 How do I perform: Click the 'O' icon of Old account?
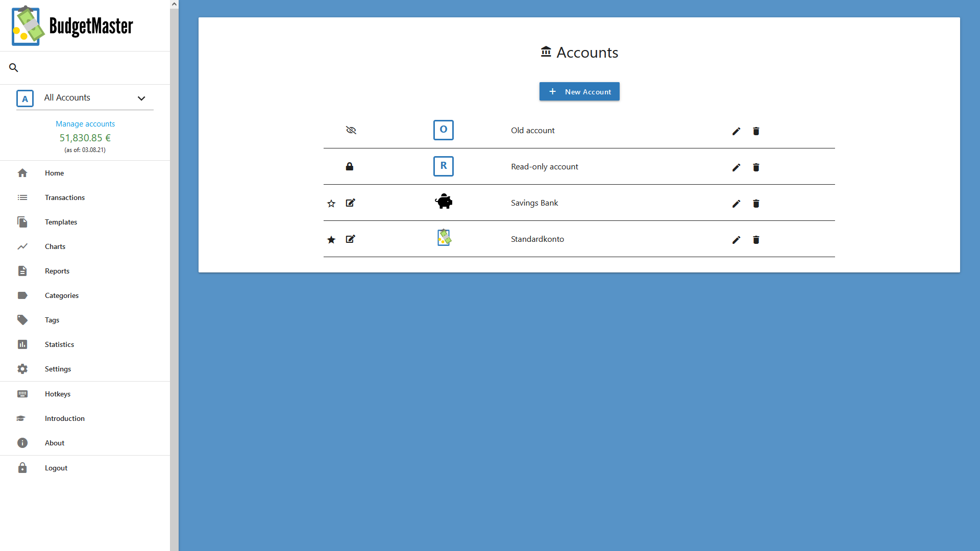[444, 130]
